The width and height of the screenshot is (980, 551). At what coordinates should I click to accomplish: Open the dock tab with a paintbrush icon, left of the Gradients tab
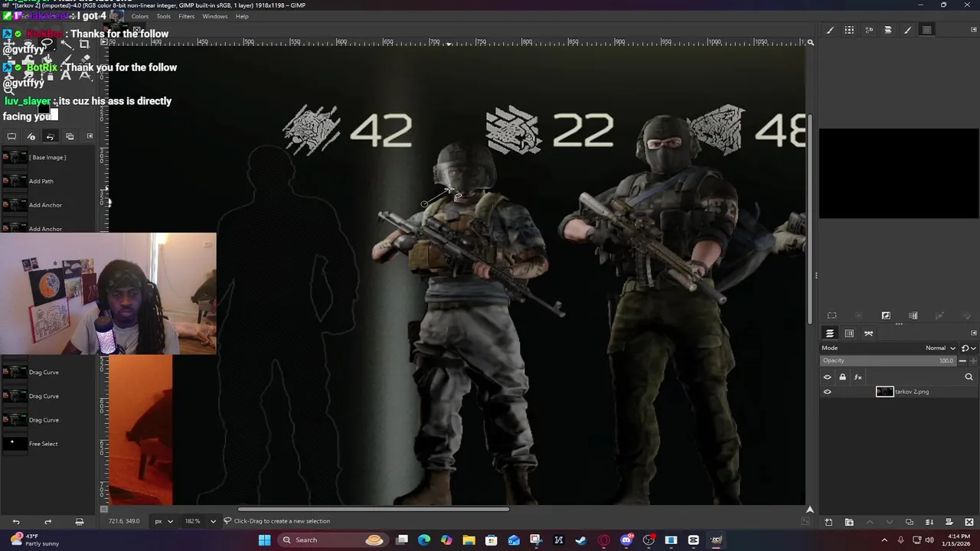tap(907, 30)
